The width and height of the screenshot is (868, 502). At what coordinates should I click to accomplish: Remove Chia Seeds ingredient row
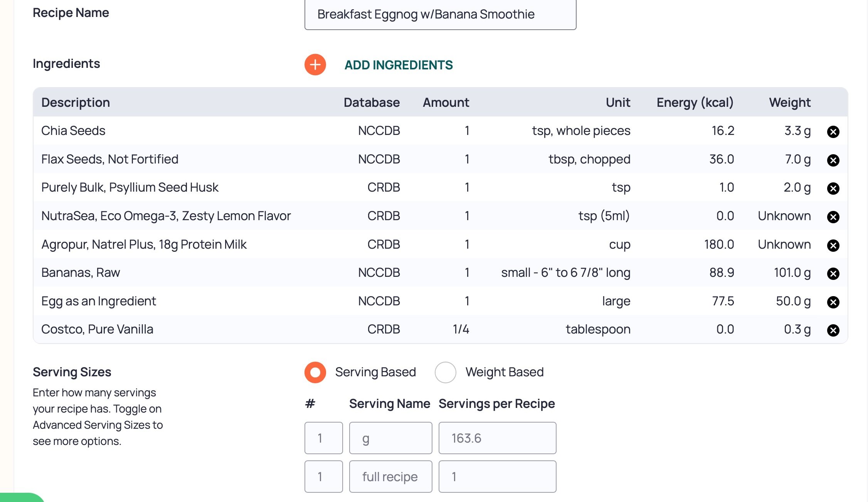[x=833, y=132]
